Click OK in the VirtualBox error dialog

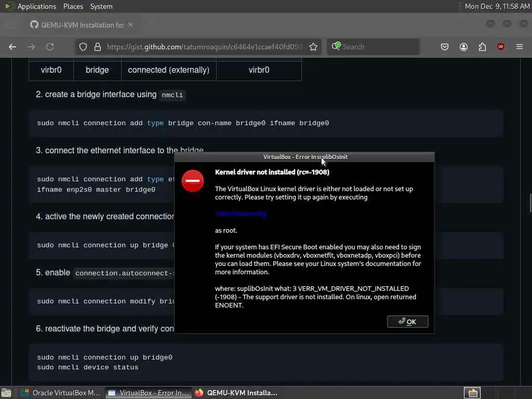pyautogui.click(x=407, y=322)
